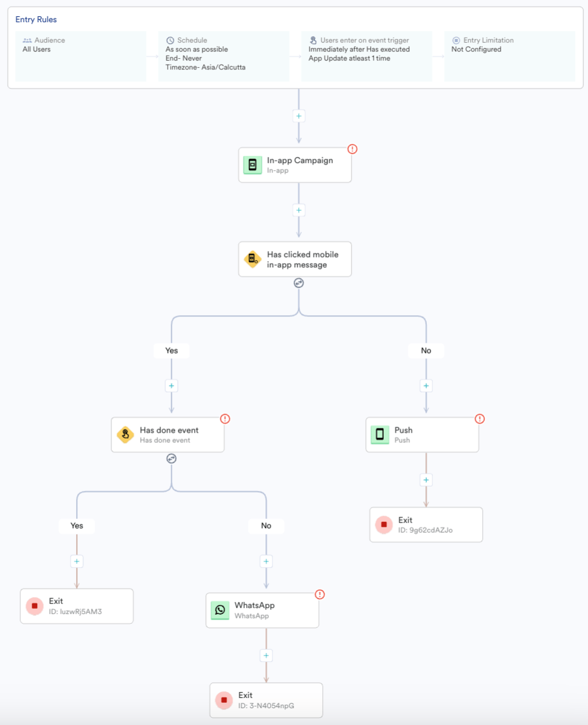Open the Entry Limitation card

click(x=510, y=56)
